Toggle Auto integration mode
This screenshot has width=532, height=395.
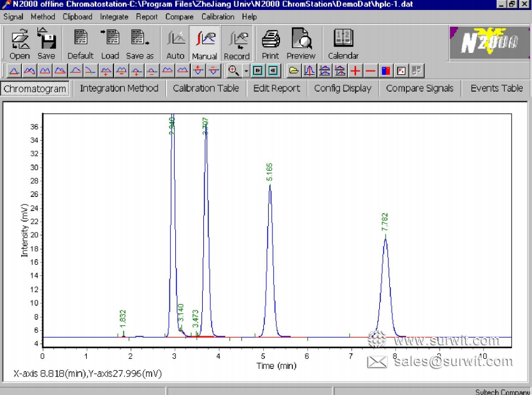tap(175, 44)
